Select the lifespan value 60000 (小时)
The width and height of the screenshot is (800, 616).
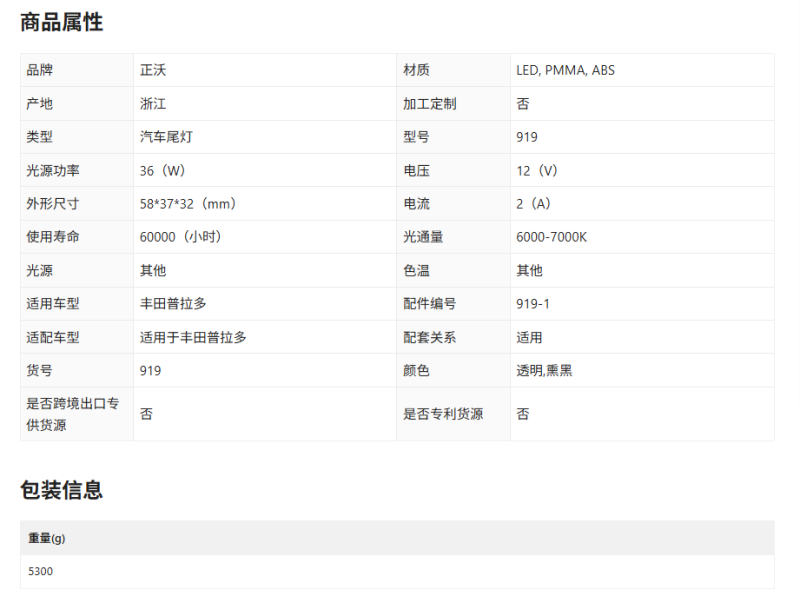pyautogui.click(x=181, y=237)
